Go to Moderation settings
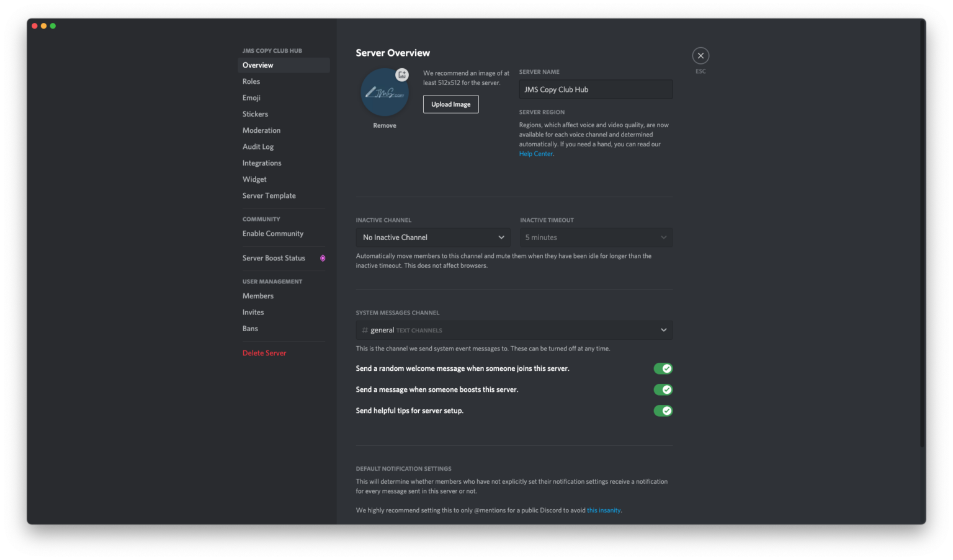Image resolution: width=953 pixels, height=560 pixels. pyautogui.click(x=261, y=130)
